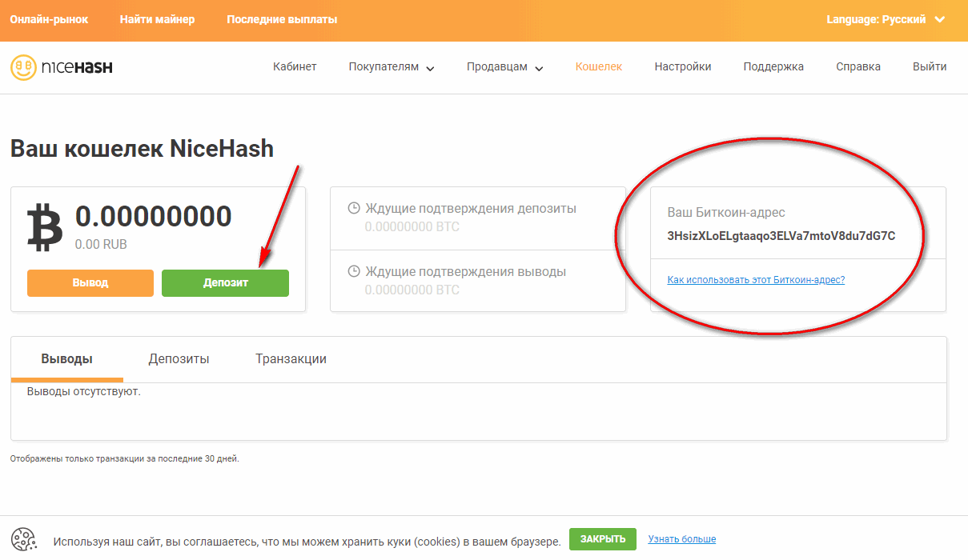968x560 pixels.
Task: Open the Продавцам dropdown menu
Action: tap(505, 67)
